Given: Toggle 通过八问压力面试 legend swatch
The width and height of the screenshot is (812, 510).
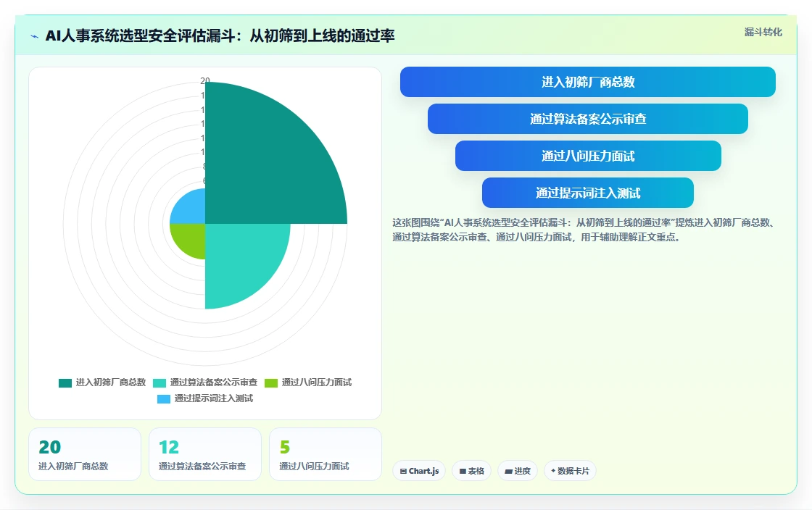Looking at the screenshot, I should [271, 382].
